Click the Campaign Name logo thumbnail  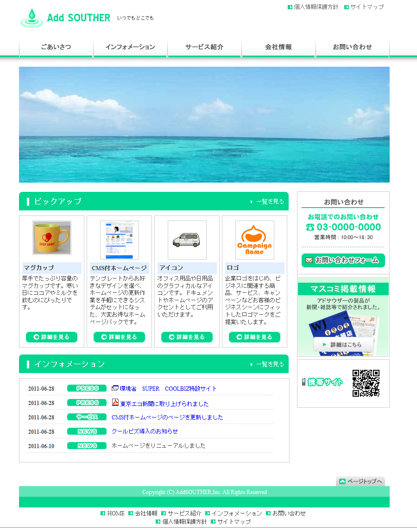click(x=254, y=240)
